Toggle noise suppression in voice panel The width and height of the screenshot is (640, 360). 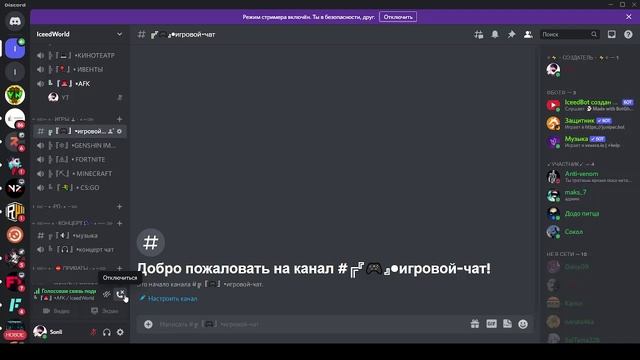(107, 294)
